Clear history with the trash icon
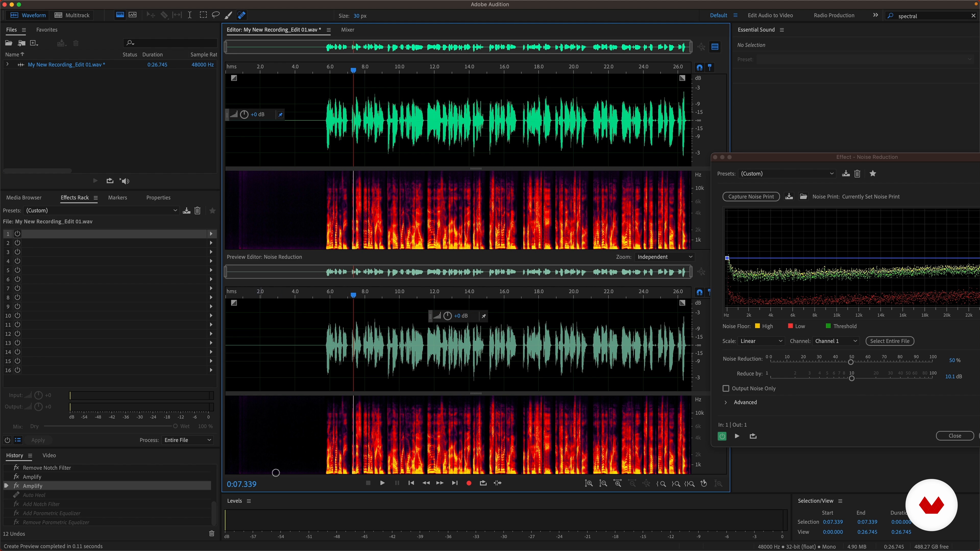 pyautogui.click(x=212, y=533)
